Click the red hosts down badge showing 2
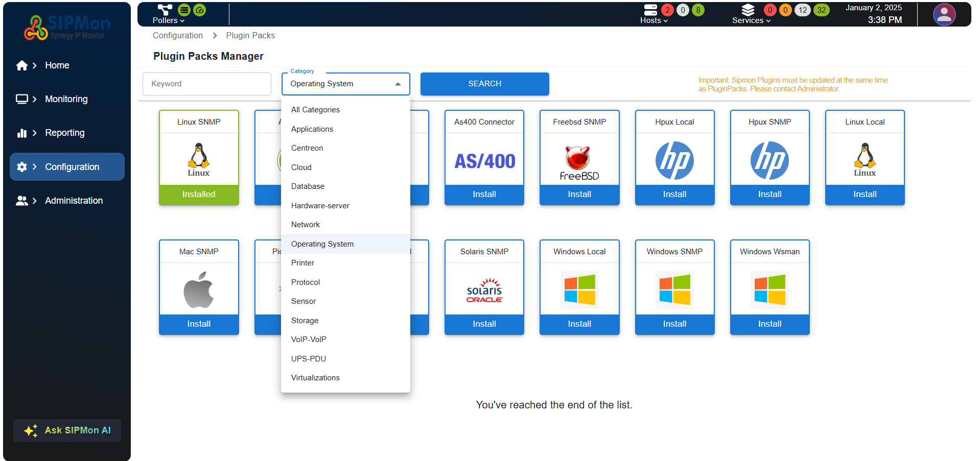 point(667,10)
